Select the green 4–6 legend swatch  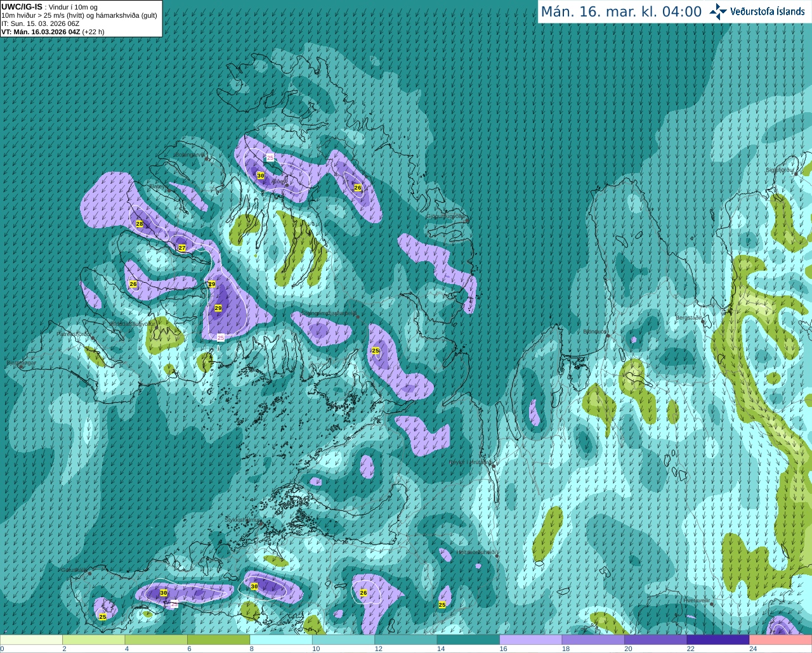[156, 640]
